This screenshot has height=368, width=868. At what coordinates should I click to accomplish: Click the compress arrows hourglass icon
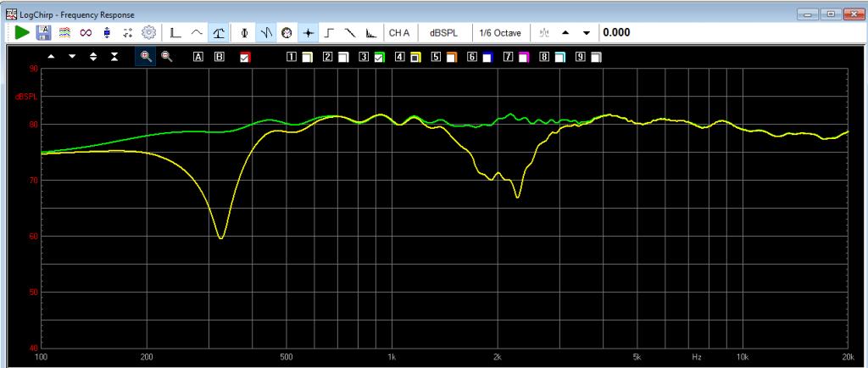coord(114,57)
